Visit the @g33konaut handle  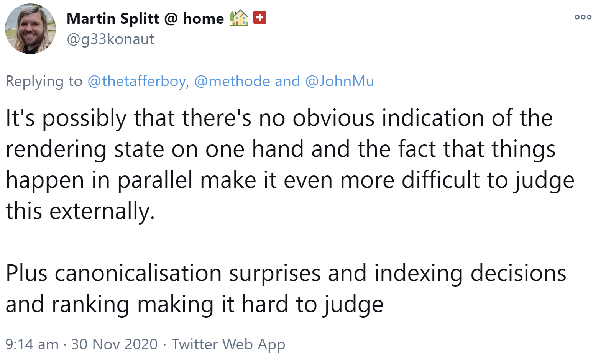tap(110, 39)
